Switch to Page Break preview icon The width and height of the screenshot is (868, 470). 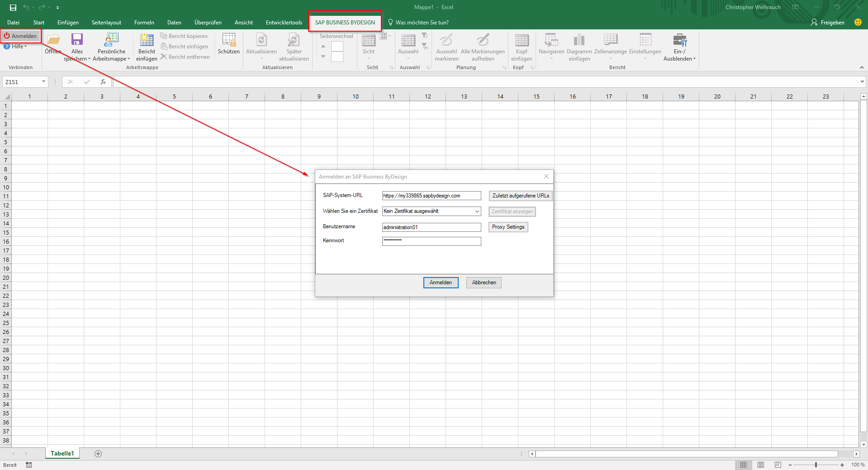coord(778,465)
